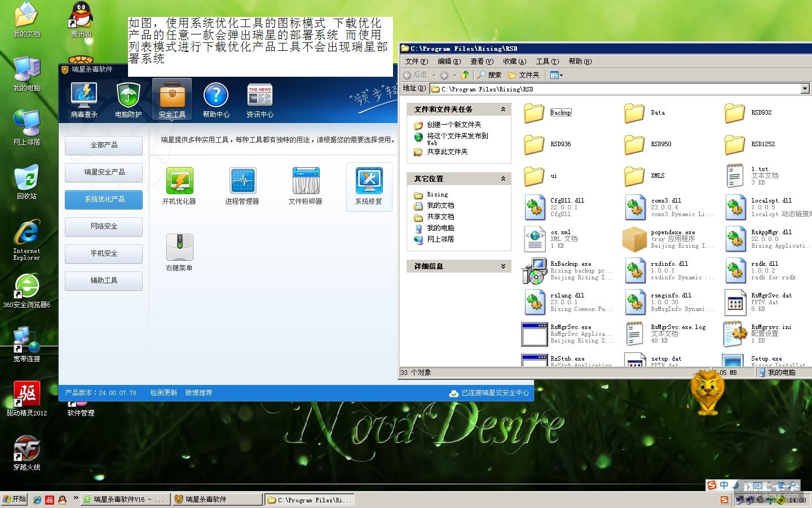Select the 网络安全 category button
This screenshot has width=812, height=508.
(x=104, y=226)
